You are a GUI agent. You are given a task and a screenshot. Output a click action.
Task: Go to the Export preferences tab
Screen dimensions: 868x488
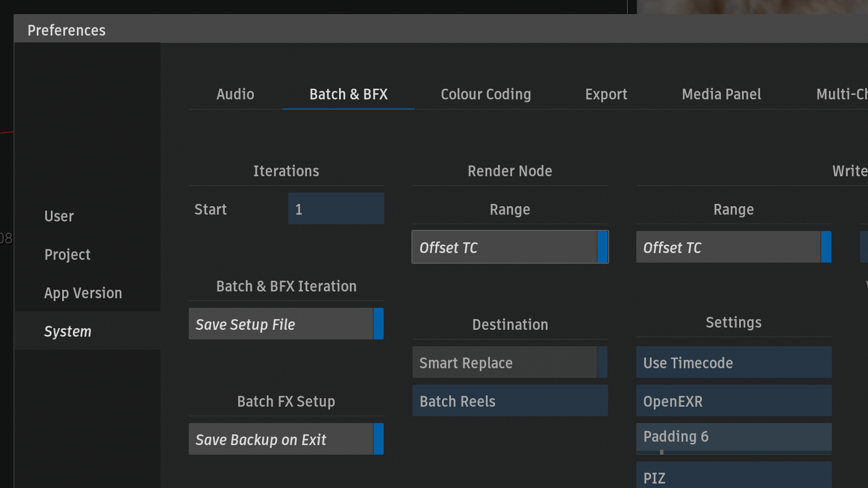point(606,94)
